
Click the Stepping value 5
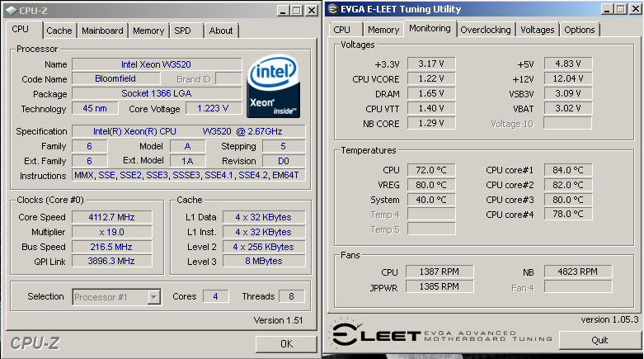pos(284,146)
